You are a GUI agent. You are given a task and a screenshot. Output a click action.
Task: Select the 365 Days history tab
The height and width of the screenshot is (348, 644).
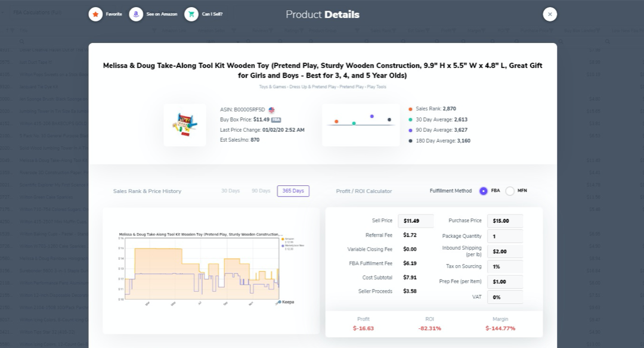click(x=293, y=191)
